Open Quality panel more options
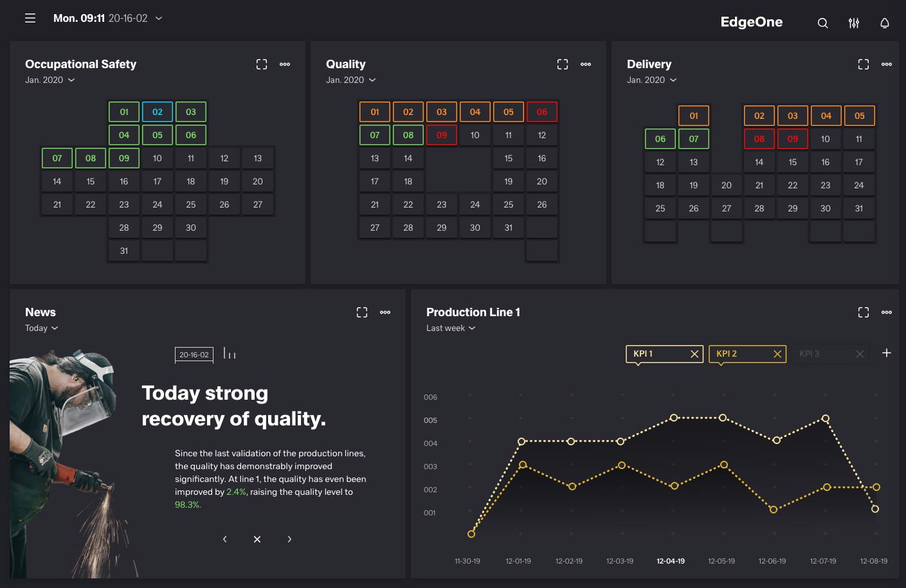The width and height of the screenshot is (906, 588). point(586,64)
